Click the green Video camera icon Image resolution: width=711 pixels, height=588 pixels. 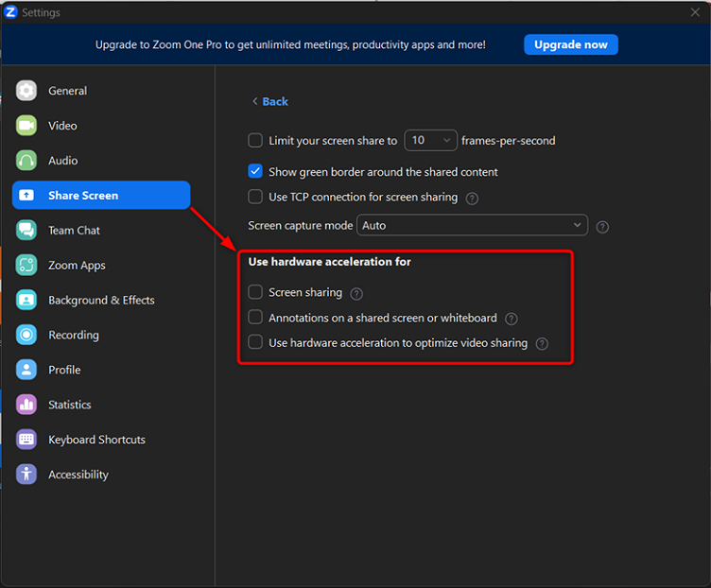(x=26, y=126)
